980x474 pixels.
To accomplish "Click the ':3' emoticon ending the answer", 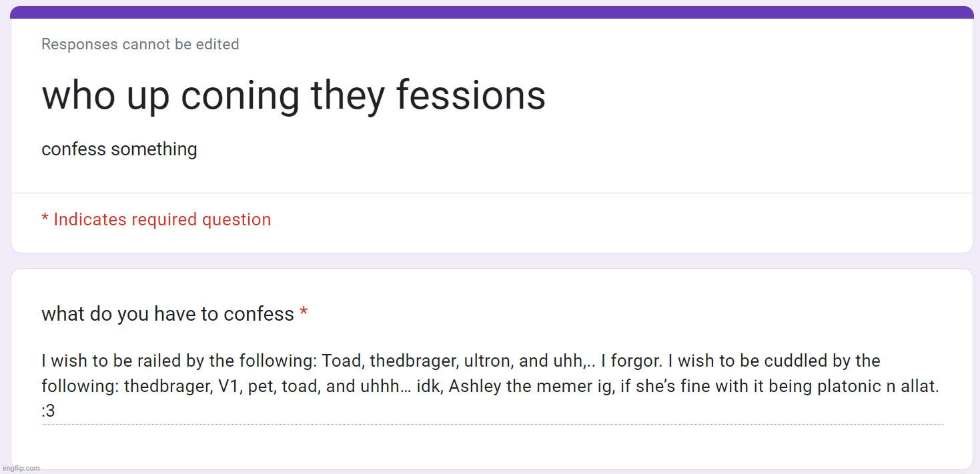I will [x=48, y=411].
